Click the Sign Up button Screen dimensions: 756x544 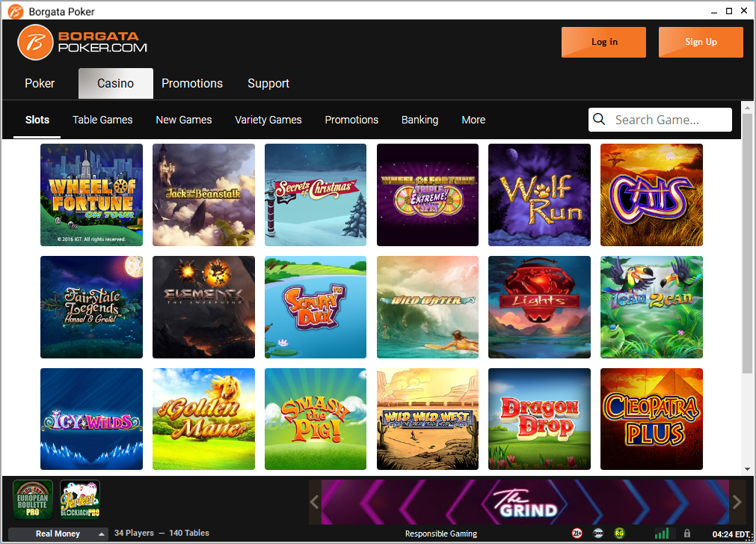point(701,42)
